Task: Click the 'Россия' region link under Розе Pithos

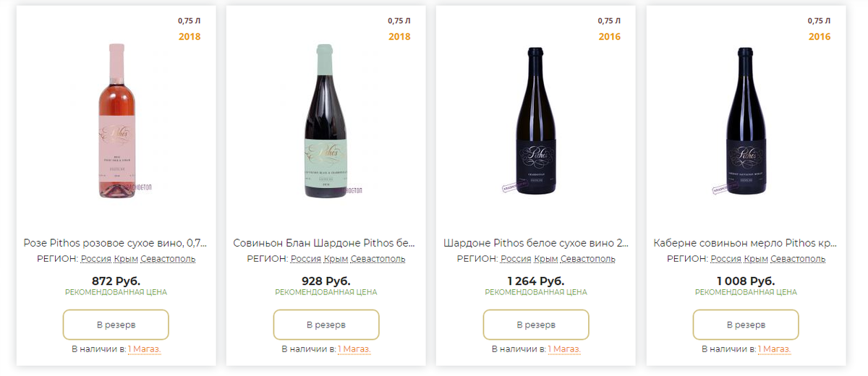Action: coord(95,259)
